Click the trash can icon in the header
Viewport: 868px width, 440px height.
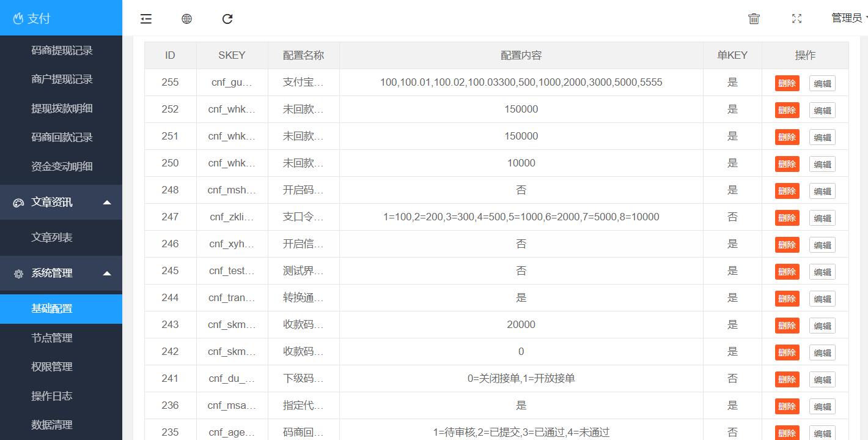(754, 19)
